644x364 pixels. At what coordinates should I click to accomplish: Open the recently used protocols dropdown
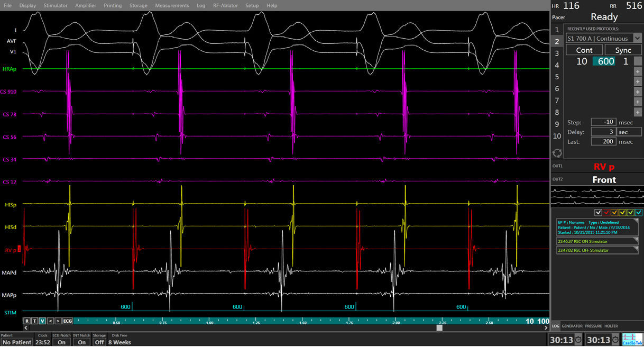[x=637, y=38]
